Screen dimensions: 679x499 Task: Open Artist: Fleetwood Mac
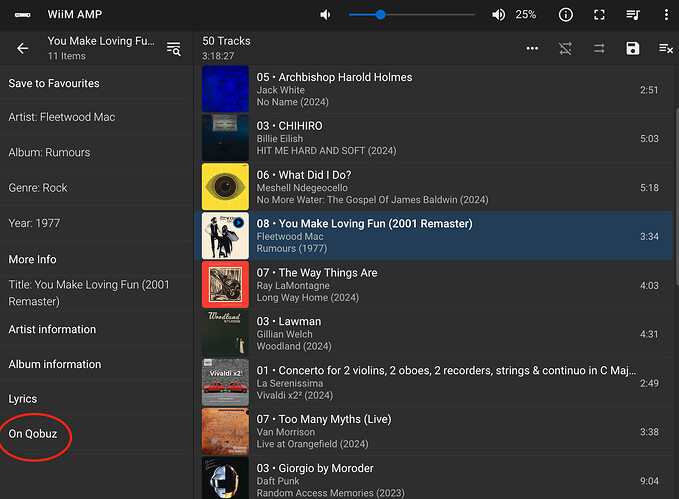[x=96, y=117]
